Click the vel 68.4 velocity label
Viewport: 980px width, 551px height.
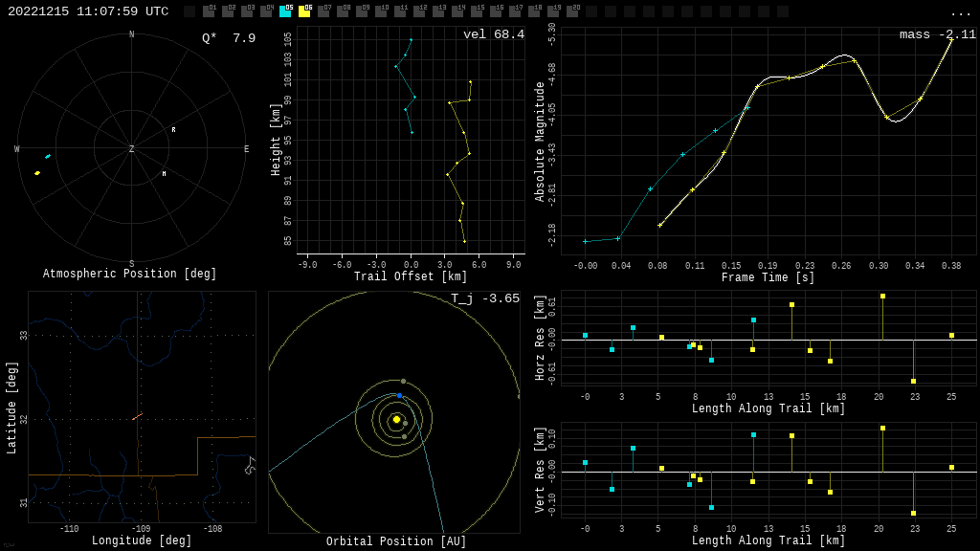click(493, 34)
